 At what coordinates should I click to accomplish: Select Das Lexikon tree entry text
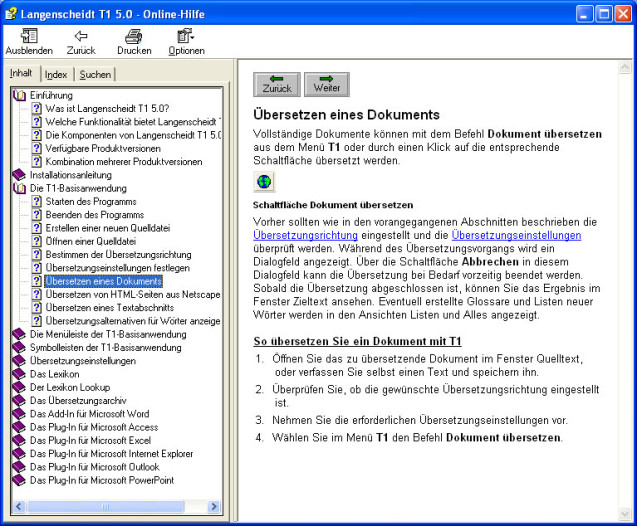point(54,374)
